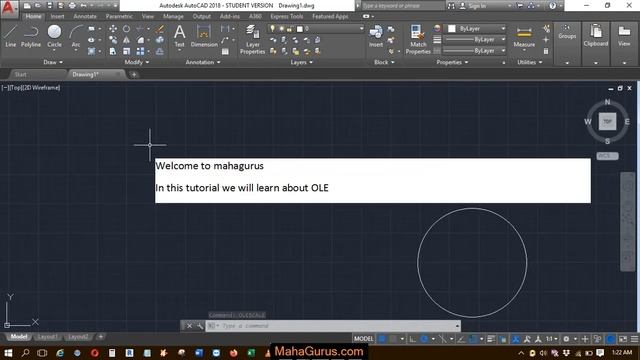
Task: Select the Line drawing tool
Action: coord(10,36)
